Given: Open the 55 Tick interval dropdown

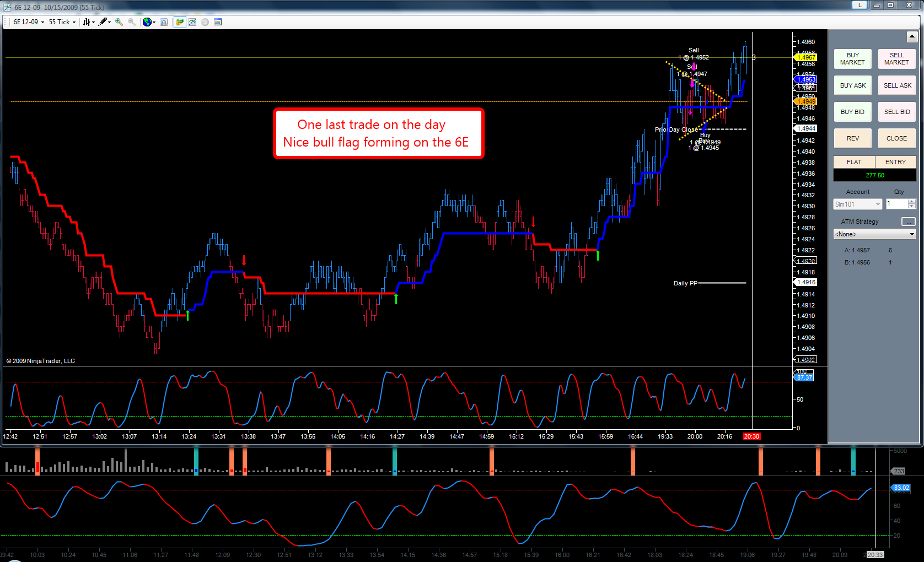Looking at the screenshot, I should [62, 22].
